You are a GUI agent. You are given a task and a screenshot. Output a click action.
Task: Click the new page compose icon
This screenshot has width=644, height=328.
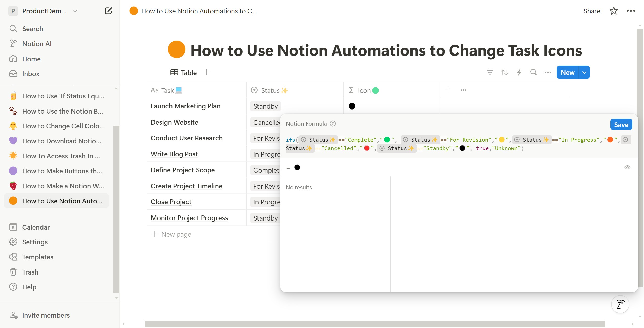pyautogui.click(x=108, y=11)
